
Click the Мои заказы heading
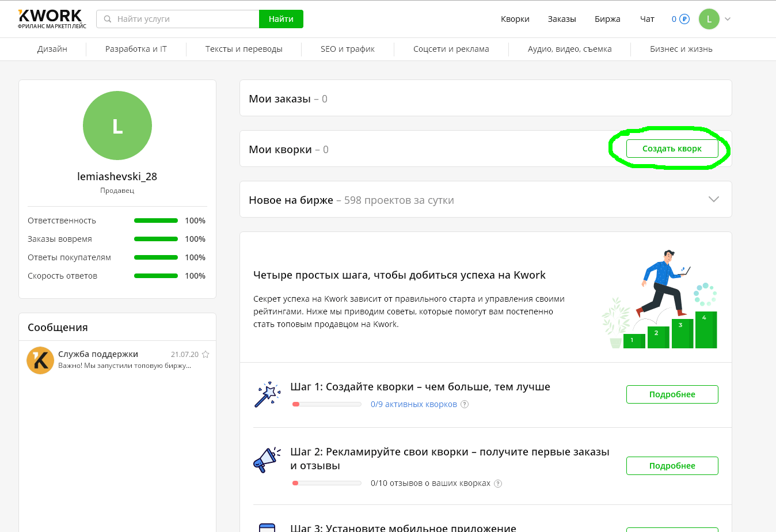tap(280, 99)
